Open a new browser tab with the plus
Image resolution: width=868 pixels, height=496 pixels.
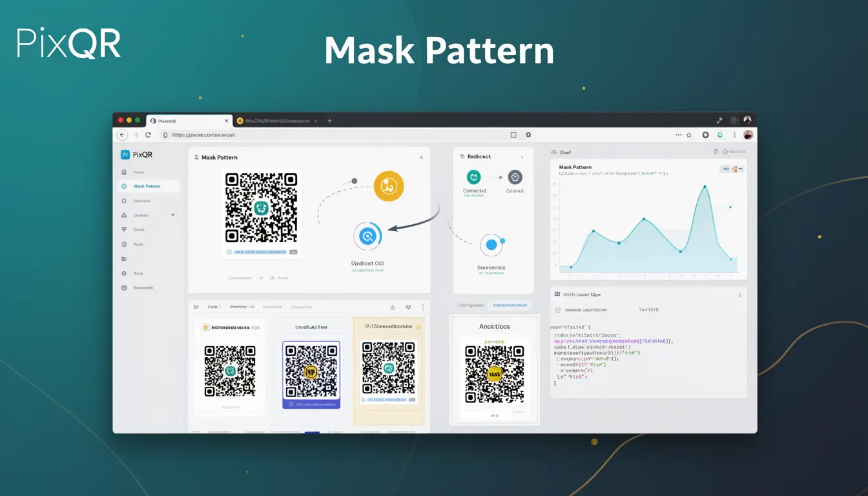pyautogui.click(x=329, y=121)
